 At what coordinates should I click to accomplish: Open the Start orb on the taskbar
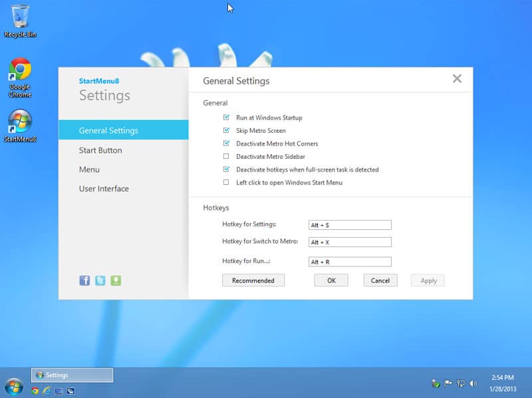(x=14, y=387)
